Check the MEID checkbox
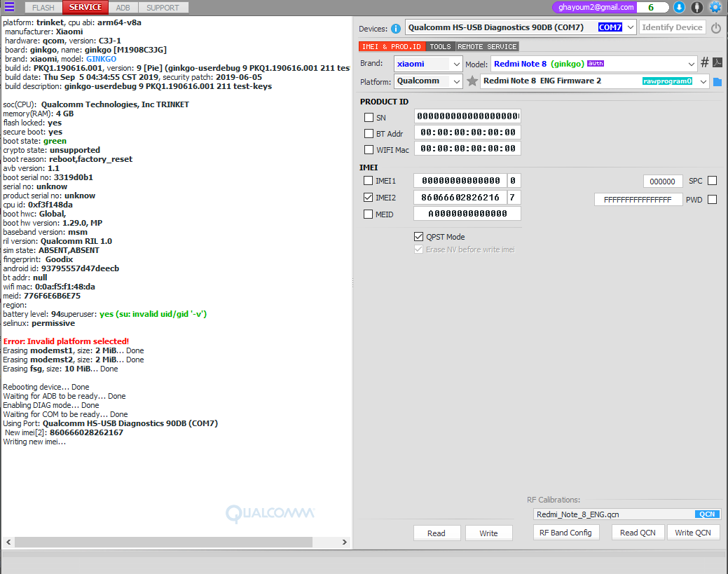Image resolution: width=728 pixels, height=574 pixels. pos(368,214)
